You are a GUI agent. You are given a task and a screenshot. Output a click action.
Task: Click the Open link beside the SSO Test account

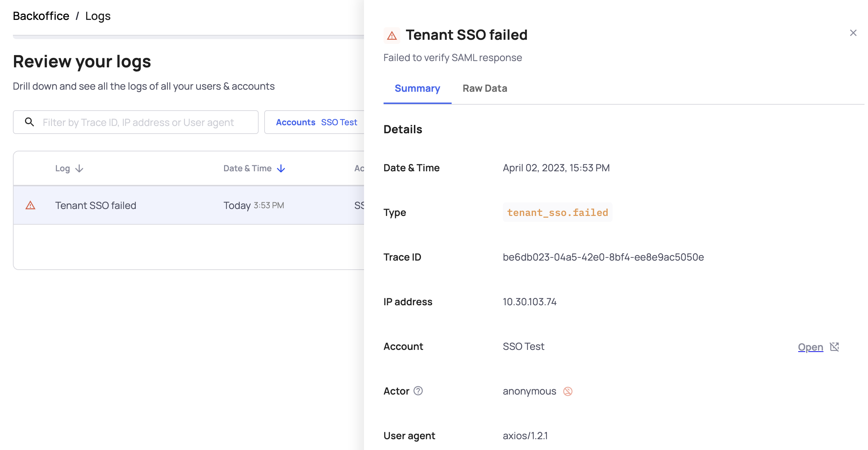pyautogui.click(x=810, y=347)
